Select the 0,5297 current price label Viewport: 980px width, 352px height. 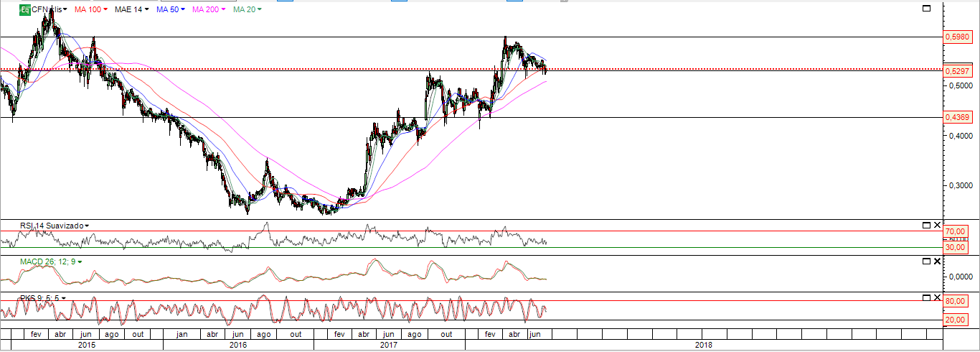click(x=958, y=71)
